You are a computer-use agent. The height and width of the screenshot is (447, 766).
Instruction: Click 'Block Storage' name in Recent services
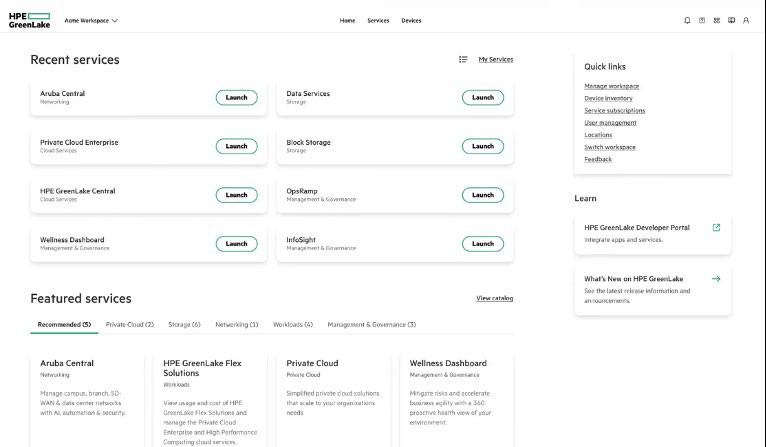point(308,143)
